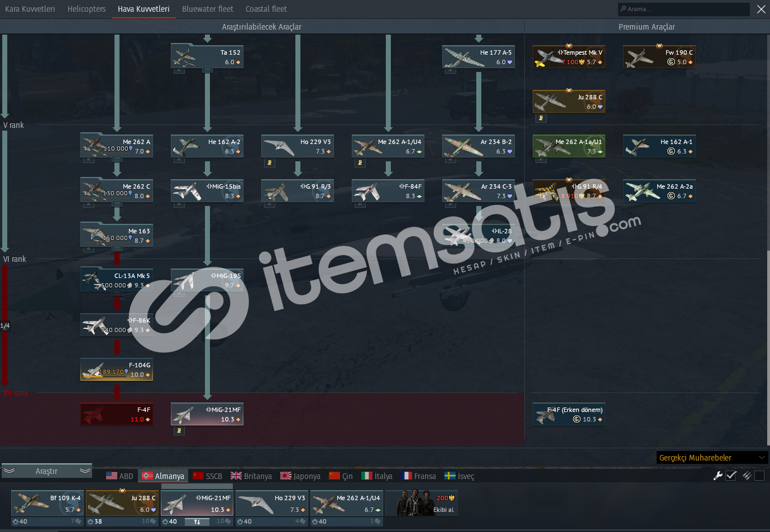Select the İsveç nation tab

(460, 476)
